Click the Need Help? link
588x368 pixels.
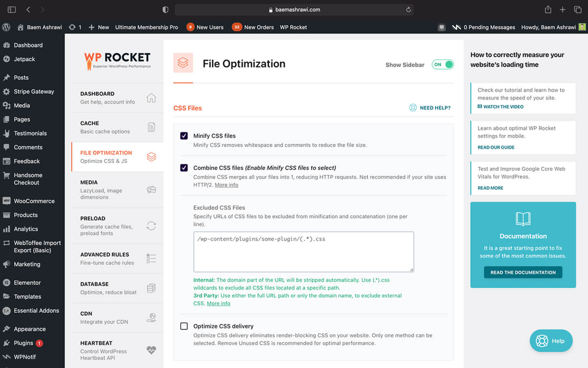tap(430, 108)
